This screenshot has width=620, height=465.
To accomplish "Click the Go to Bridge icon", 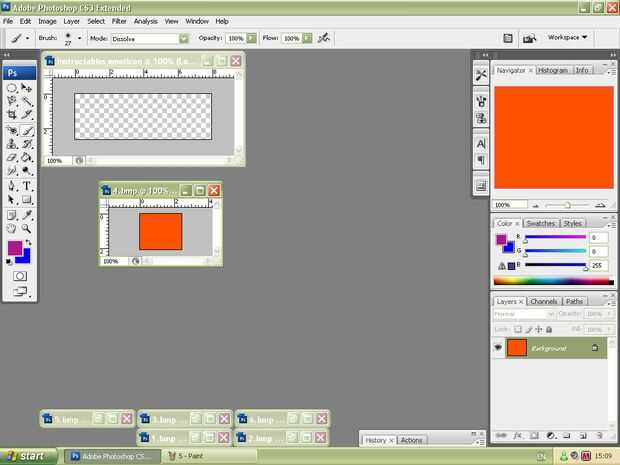I will 529,38.
